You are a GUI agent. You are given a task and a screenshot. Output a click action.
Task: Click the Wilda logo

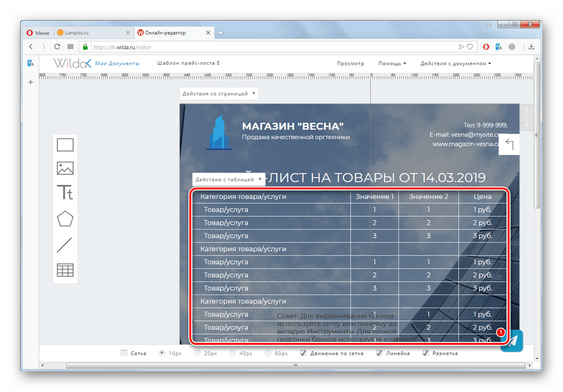pos(72,63)
